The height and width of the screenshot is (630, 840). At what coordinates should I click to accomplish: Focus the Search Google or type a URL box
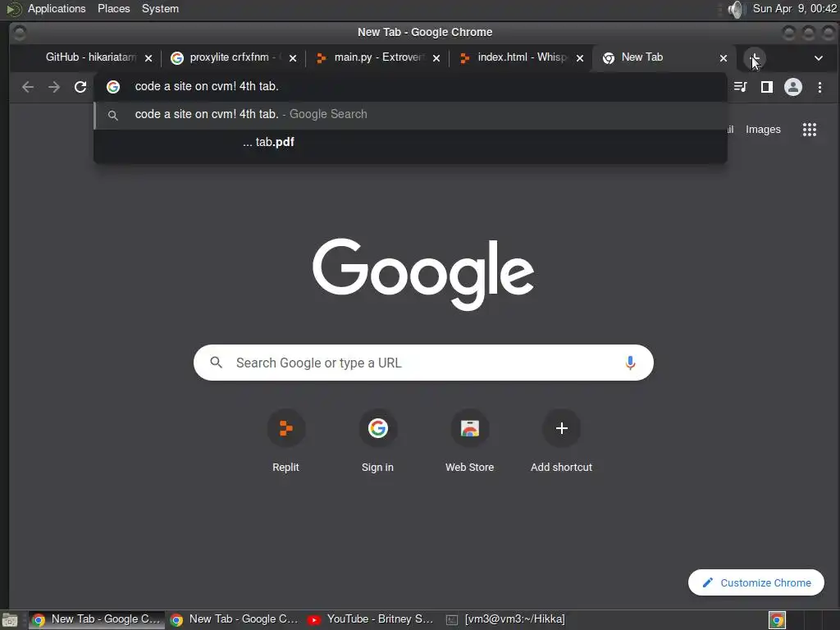pyautogui.click(x=423, y=363)
